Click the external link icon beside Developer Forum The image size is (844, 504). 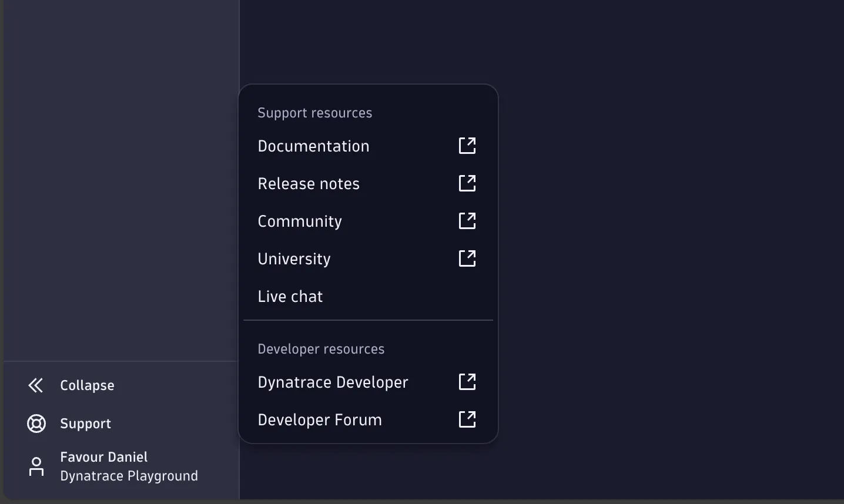467,419
